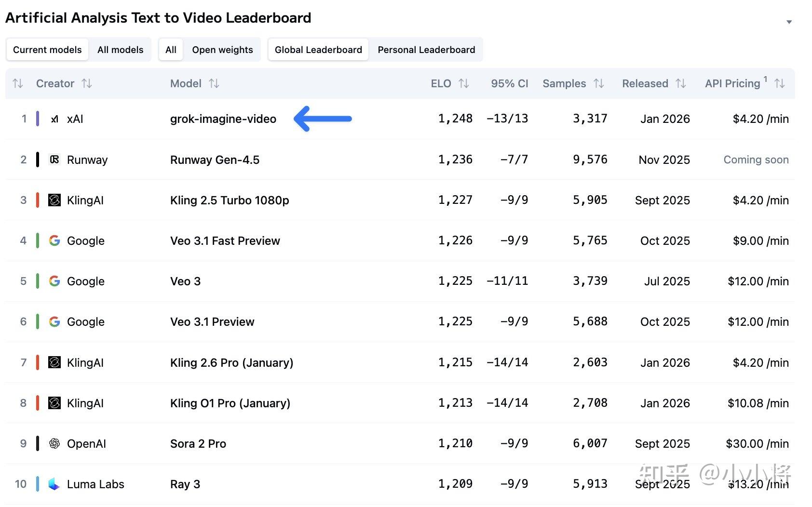Click the Samples sort arrows icon
Screen dimensions: 812x507
pyautogui.click(x=599, y=83)
